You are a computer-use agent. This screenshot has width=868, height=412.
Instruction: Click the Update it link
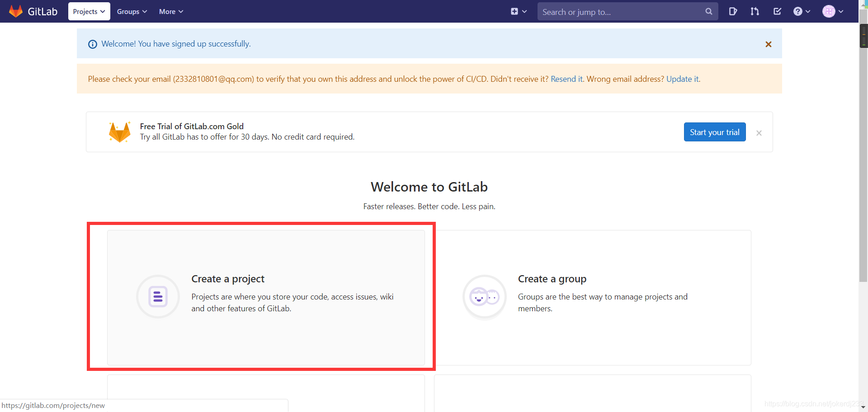(683, 79)
